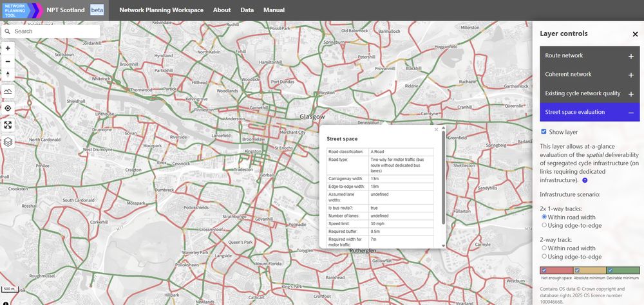Select 2-way track Using edge-to-edge

(x=544, y=256)
